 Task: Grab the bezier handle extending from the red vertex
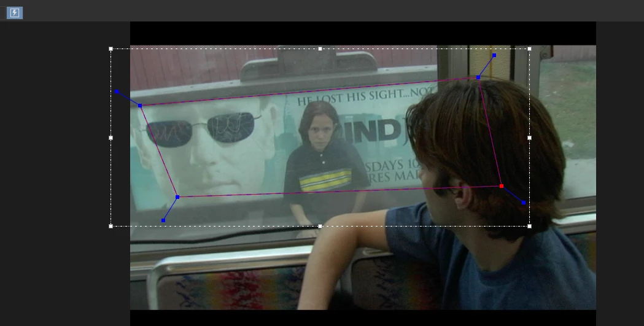click(524, 203)
